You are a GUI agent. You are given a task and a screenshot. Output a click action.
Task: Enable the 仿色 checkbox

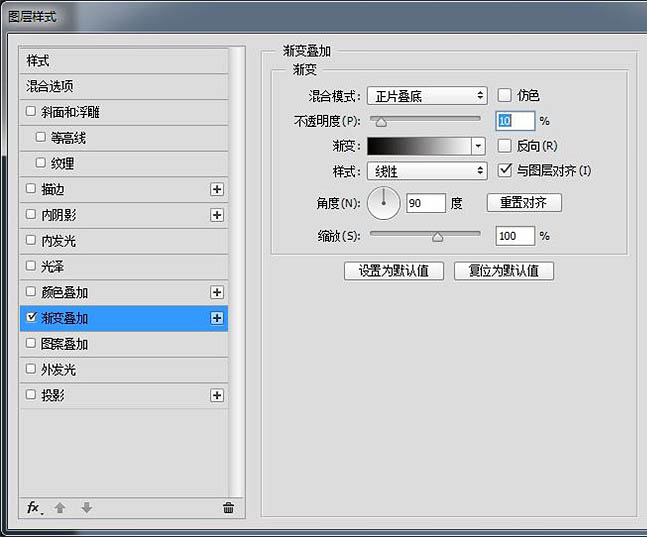505,95
